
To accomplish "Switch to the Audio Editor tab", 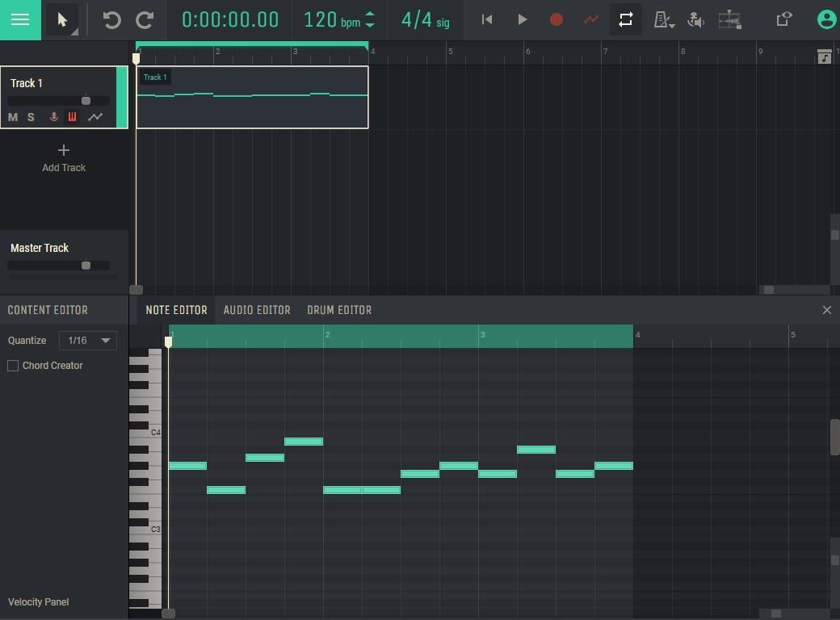I will pos(257,309).
